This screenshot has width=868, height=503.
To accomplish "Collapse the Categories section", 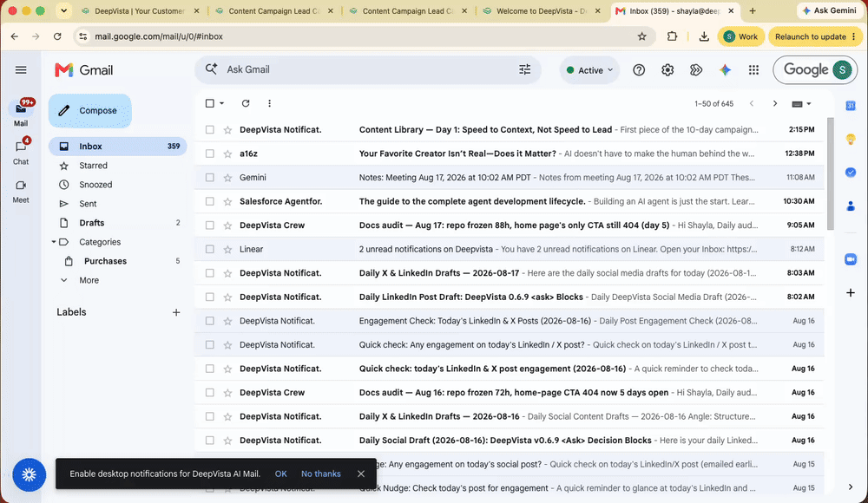I will coord(54,242).
